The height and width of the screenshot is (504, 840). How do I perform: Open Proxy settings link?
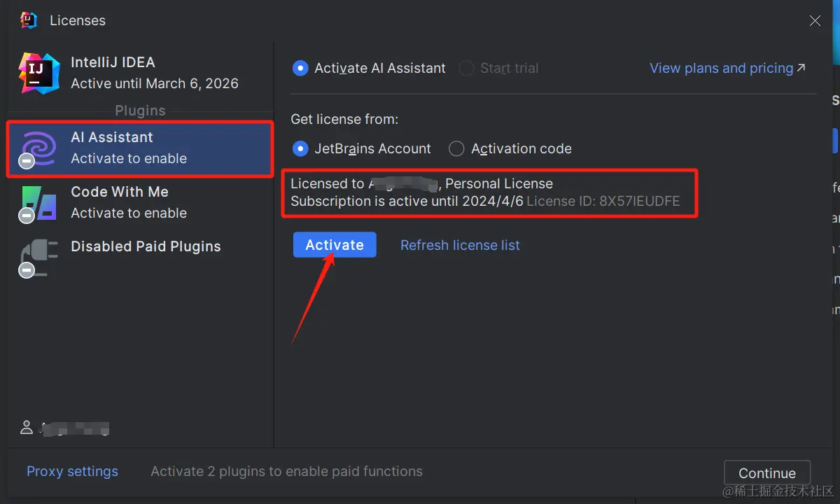point(72,471)
